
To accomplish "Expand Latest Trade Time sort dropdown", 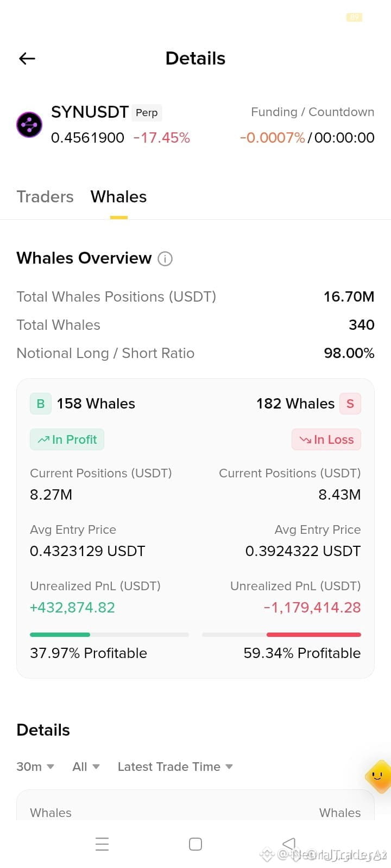I will pyautogui.click(x=175, y=767).
